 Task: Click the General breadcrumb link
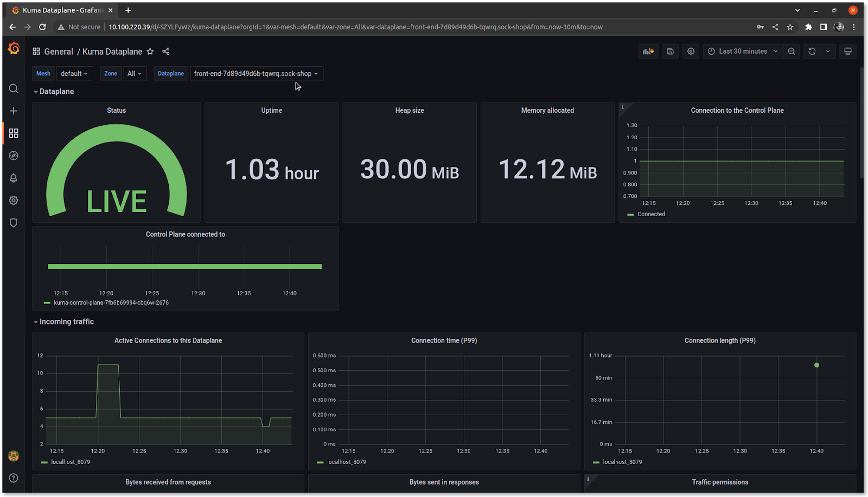click(59, 52)
